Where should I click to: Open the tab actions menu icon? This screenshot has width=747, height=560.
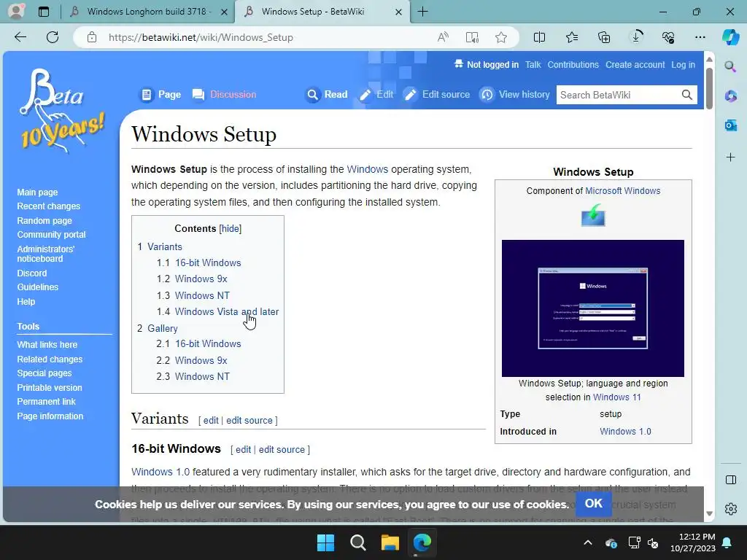pos(43,12)
